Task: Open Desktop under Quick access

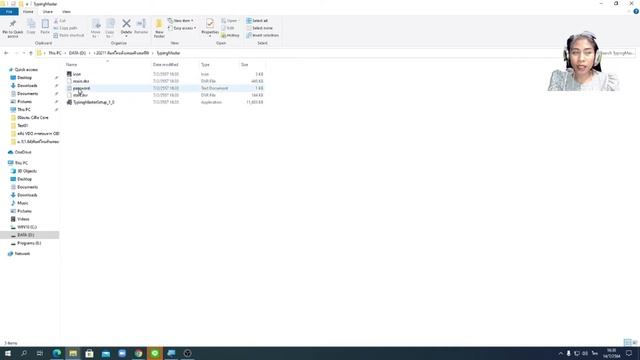Action: pyautogui.click(x=24, y=78)
